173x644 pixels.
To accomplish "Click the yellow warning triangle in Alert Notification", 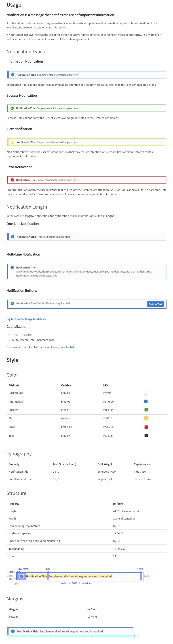I will click(x=12, y=142).
